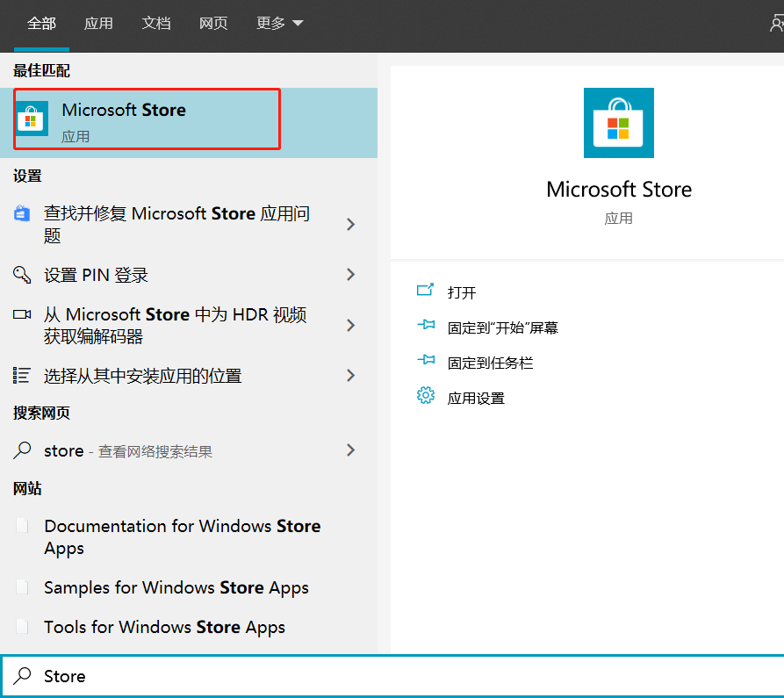
Task: Open 应用设置 via the gear icon
Action: [426, 396]
